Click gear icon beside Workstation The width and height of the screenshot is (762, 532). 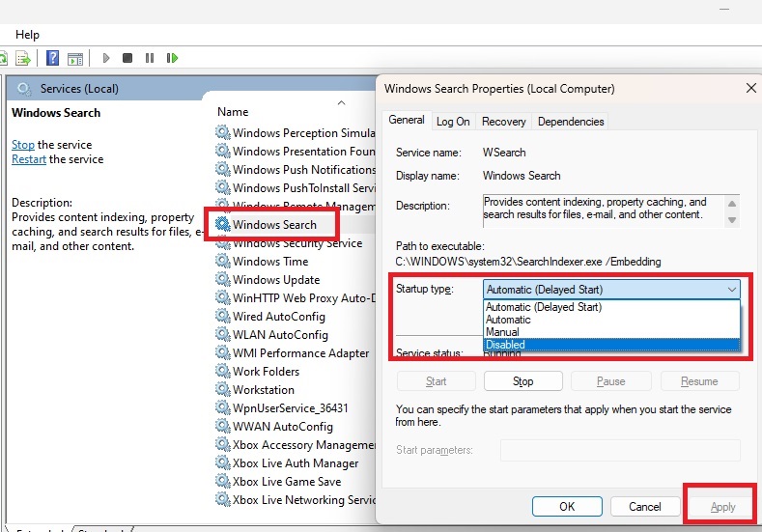(222, 389)
